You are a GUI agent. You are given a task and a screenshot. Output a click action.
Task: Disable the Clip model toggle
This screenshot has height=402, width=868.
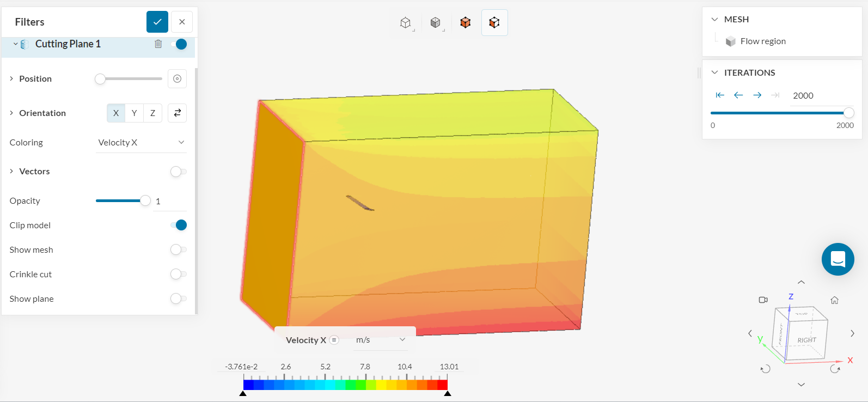179,225
